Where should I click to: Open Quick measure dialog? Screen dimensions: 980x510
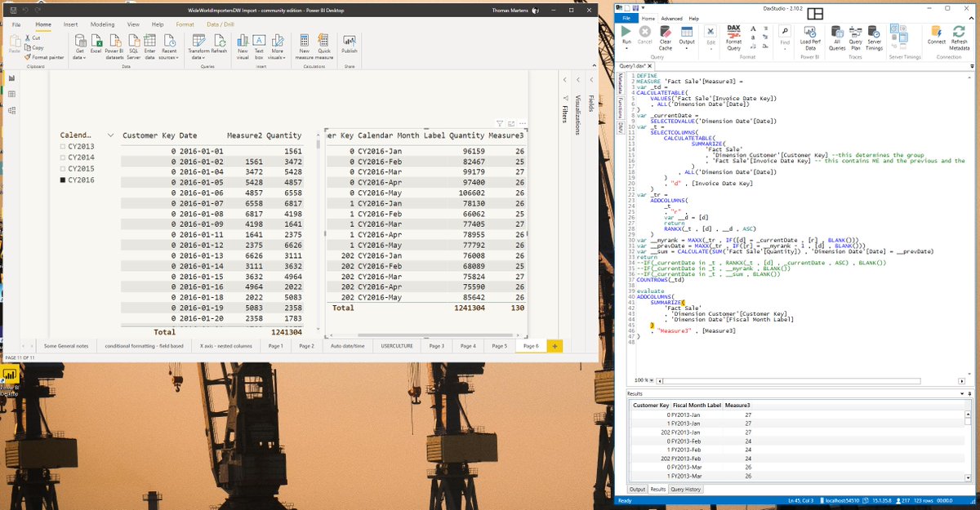click(324, 47)
